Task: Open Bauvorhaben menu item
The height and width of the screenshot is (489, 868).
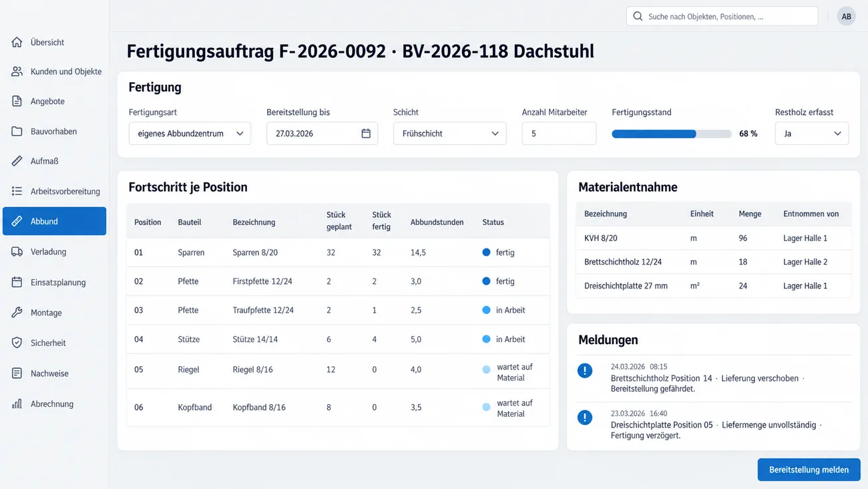Action: (x=54, y=132)
